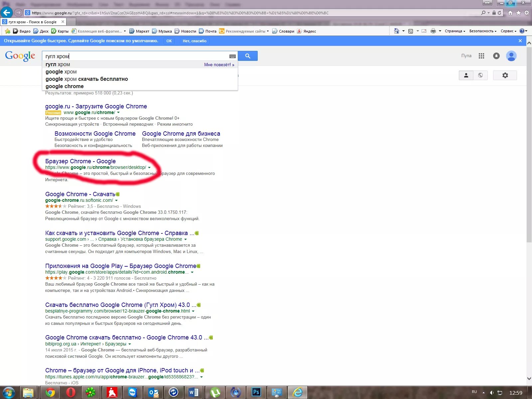Click the add-to-favorites-bar star icon
Image resolution: width=532 pixels, height=399 pixels.
(x=8, y=31)
